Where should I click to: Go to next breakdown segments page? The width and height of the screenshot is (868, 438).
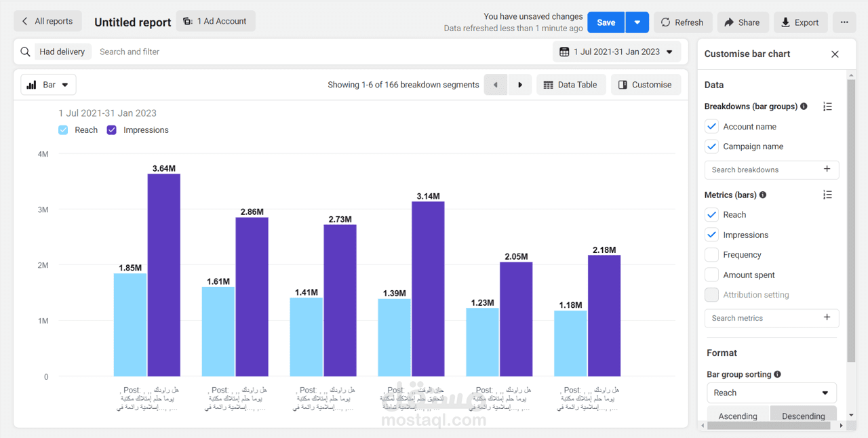tap(520, 85)
